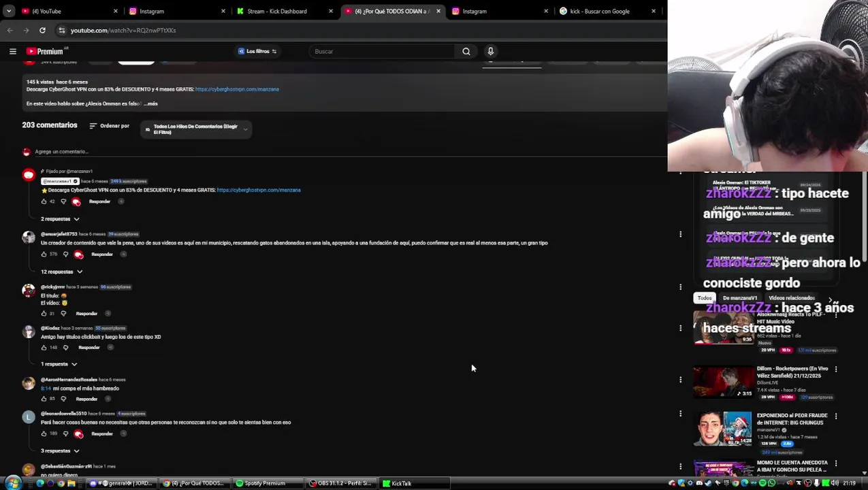Like the pinned manzanav1 comment
Viewport: 868px width, 490px height.
coord(44,201)
